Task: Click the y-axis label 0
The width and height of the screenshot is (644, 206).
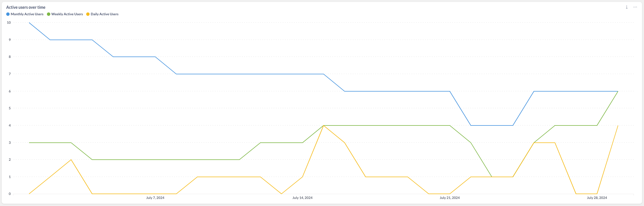Action: 10,194
